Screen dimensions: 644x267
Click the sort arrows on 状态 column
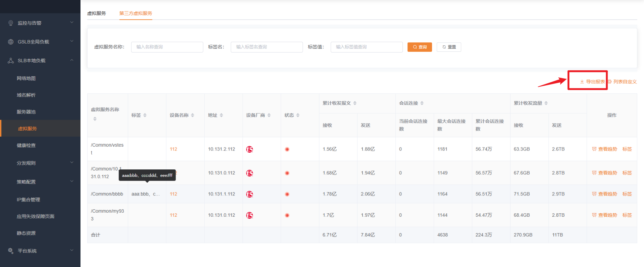click(x=298, y=115)
